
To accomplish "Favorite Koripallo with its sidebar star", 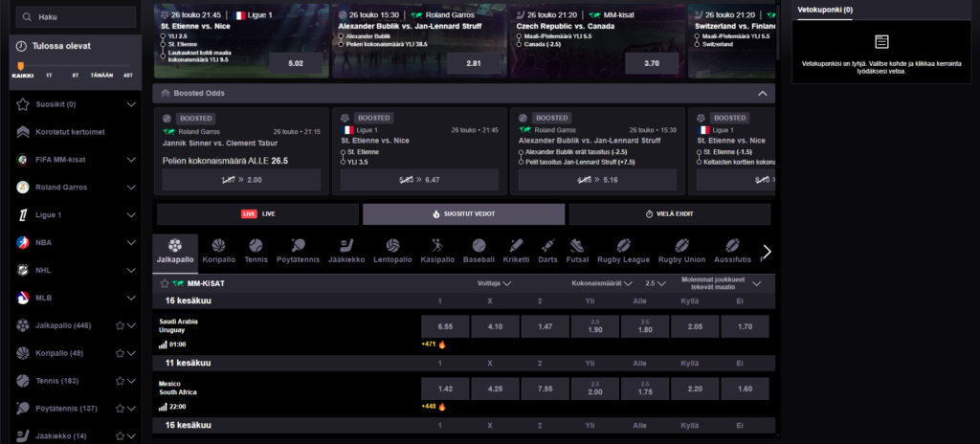I will tap(120, 353).
